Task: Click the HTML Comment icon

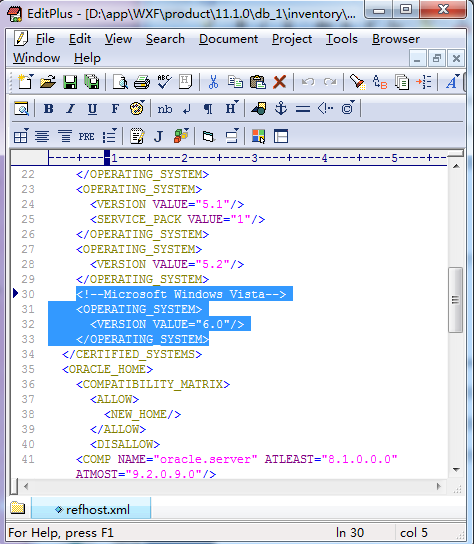Action: (325, 109)
